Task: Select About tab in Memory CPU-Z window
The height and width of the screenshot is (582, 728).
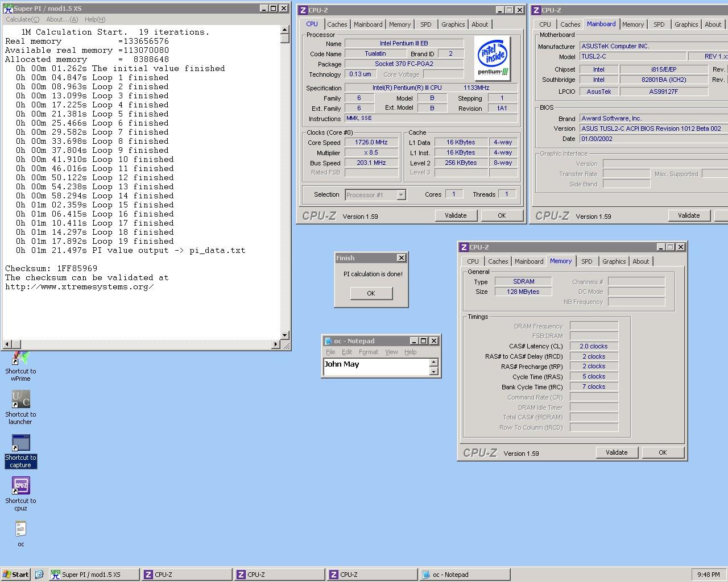Action: (640, 261)
